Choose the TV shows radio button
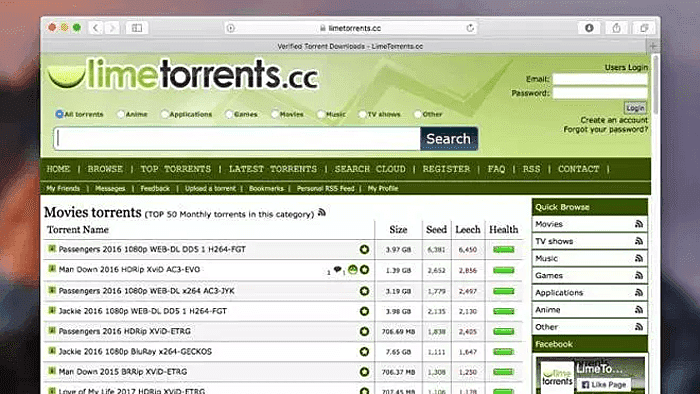Image resolution: width=700 pixels, height=394 pixels. (x=362, y=114)
